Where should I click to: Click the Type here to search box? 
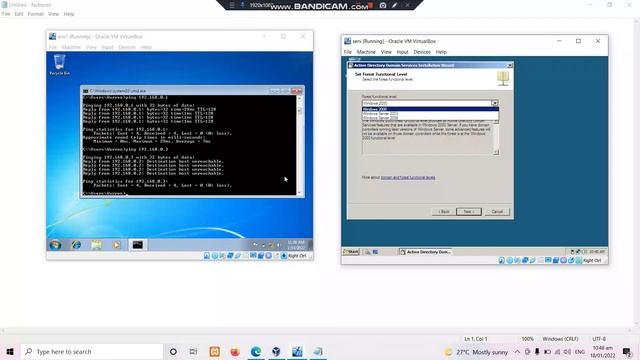click(92, 351)
